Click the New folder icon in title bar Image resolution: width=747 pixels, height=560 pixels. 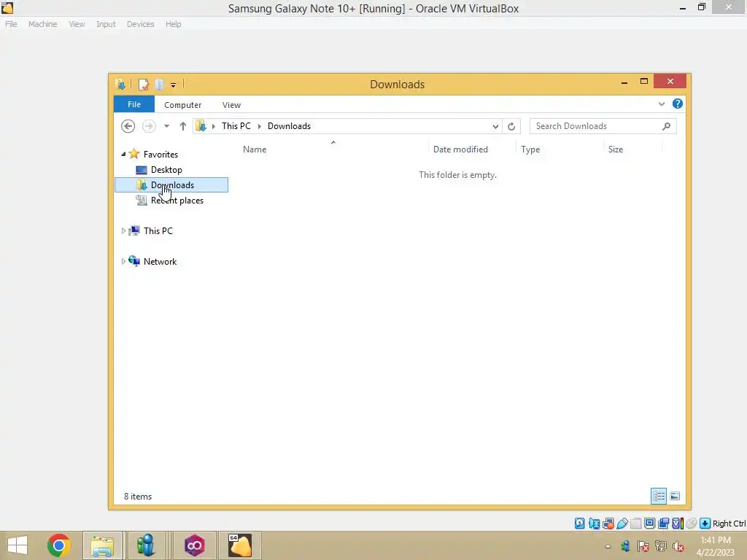(159, 85)
